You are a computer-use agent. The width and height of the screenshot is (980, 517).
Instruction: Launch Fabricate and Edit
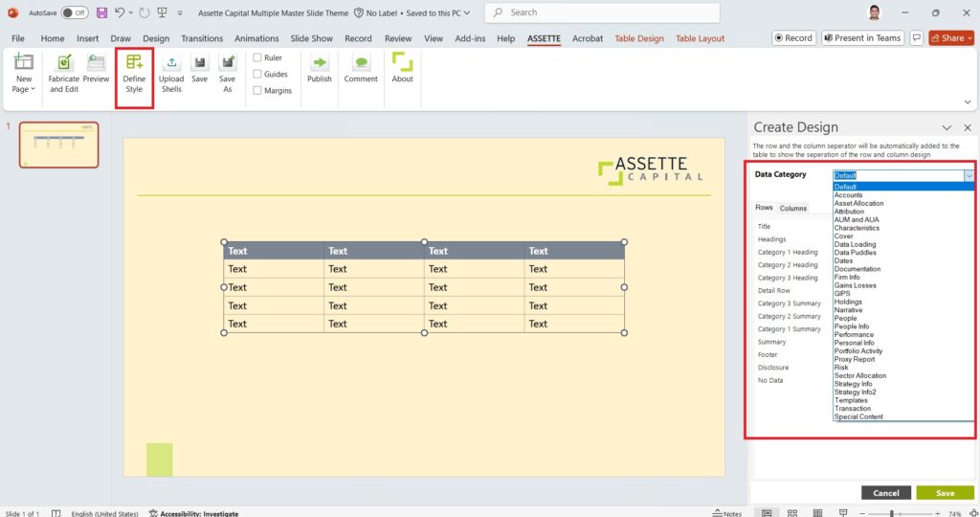pos(64,73)
